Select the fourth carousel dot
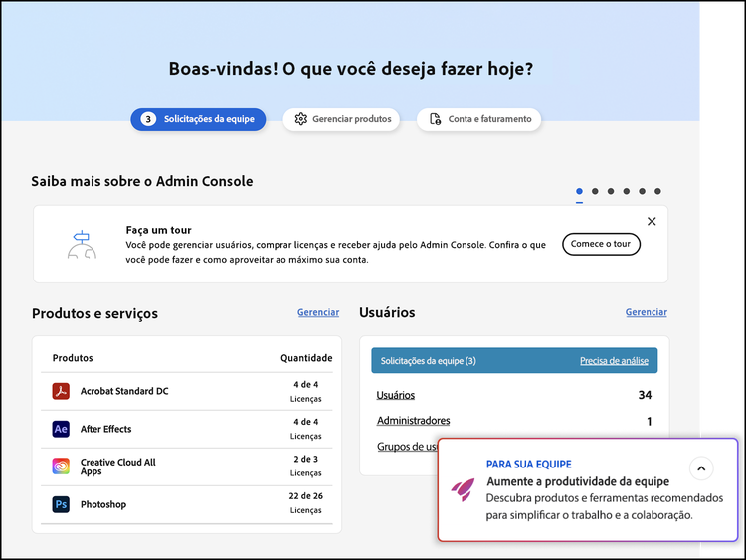The image size is (746, 560). click(x=626, y=191)
